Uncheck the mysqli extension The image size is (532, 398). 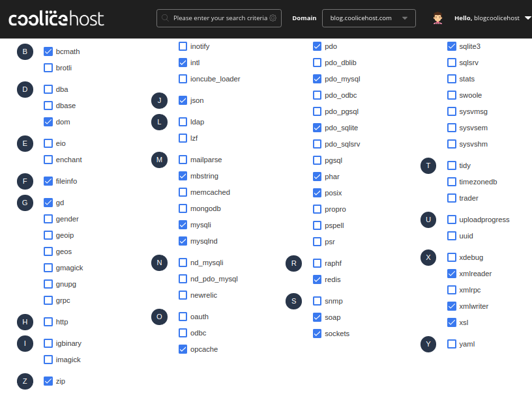(x=183, y=225)
